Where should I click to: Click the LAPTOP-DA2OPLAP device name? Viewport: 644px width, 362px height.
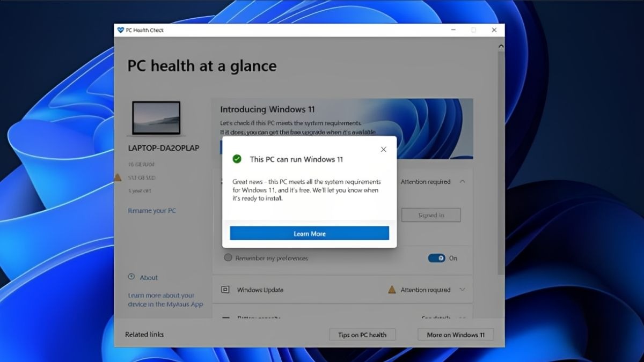tap(164, 148)
